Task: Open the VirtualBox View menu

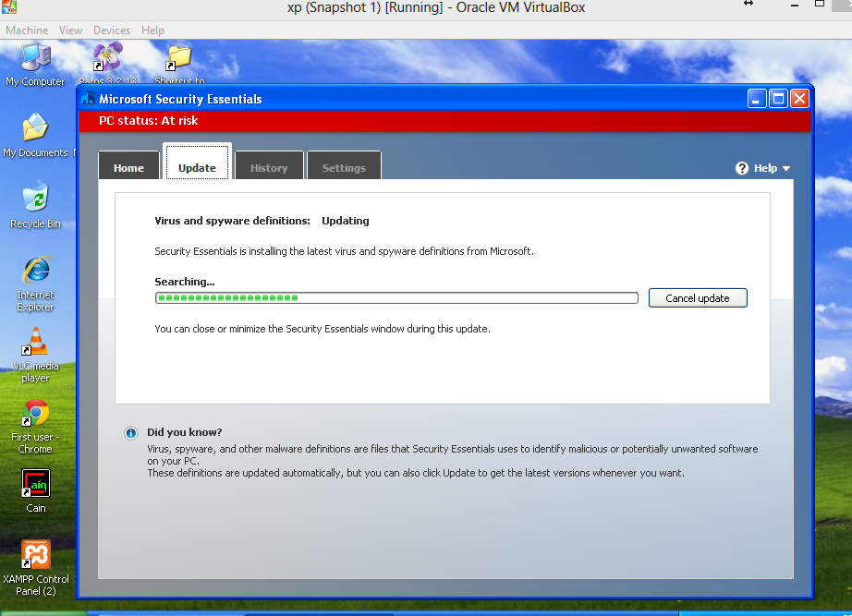Action: click(70, 30)
